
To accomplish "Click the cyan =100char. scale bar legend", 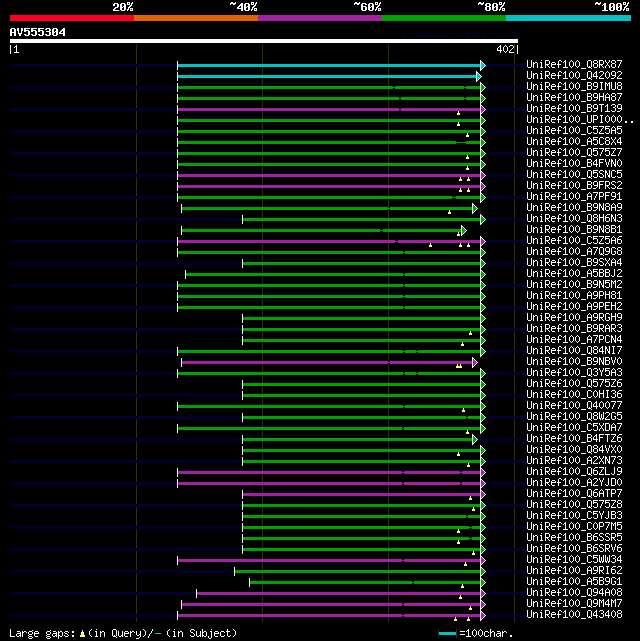I will (x=447, y=634).
